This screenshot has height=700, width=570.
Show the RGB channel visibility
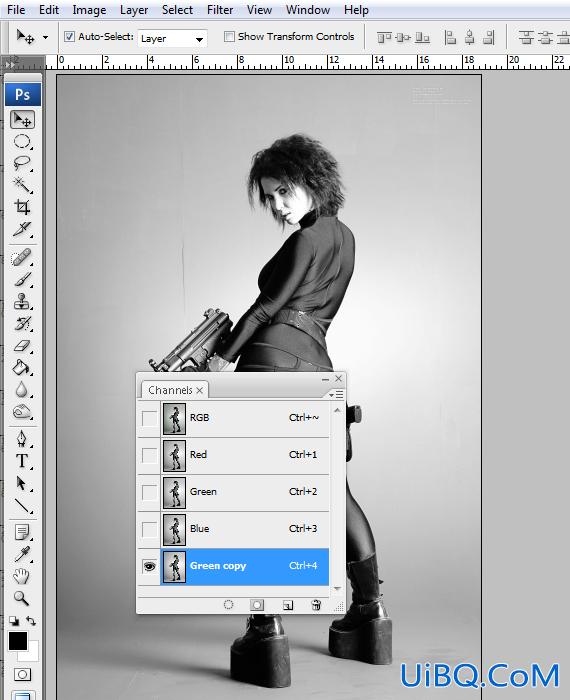click(x=149, y=418)
